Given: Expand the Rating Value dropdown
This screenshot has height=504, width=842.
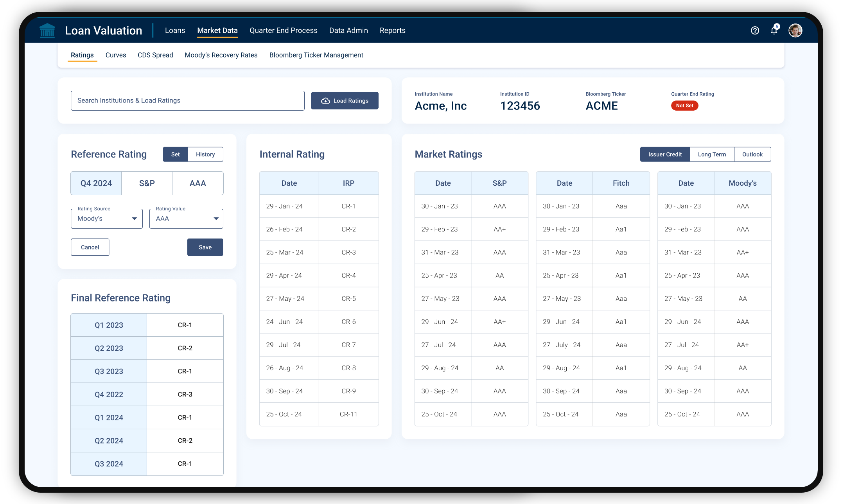Looking at the screenshot, I should coord(186,219).
